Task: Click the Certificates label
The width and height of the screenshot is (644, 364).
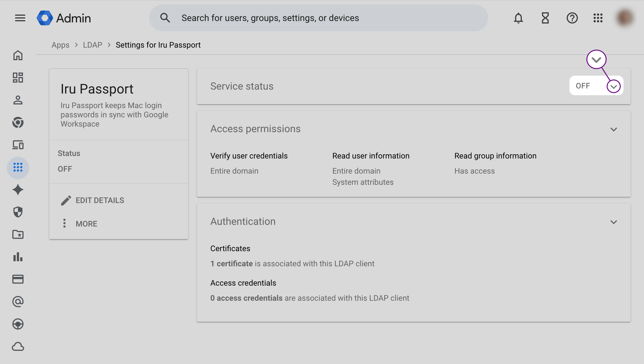Action: coord(230,248)
